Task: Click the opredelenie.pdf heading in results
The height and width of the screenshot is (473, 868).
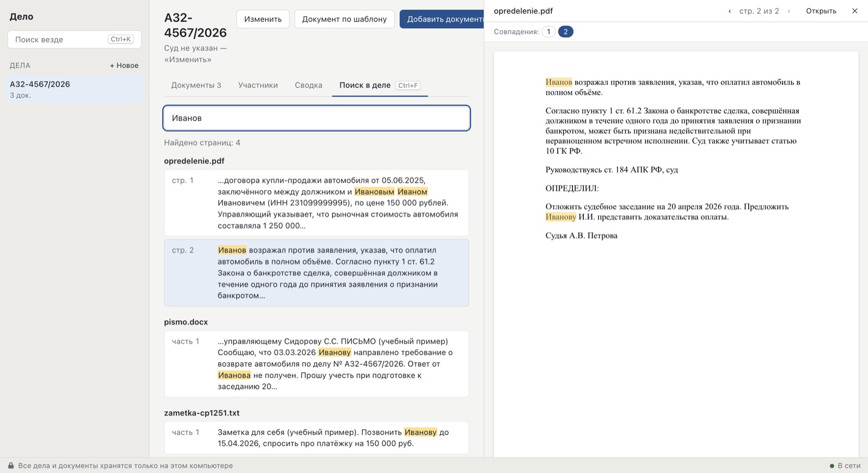Action: point(194,161)
